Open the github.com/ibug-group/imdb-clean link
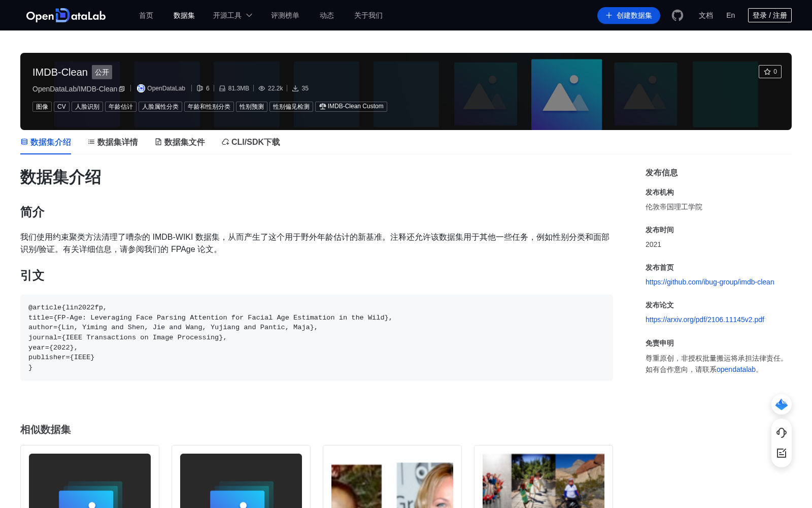Screen dimensions: 812x508 point(709,282)
